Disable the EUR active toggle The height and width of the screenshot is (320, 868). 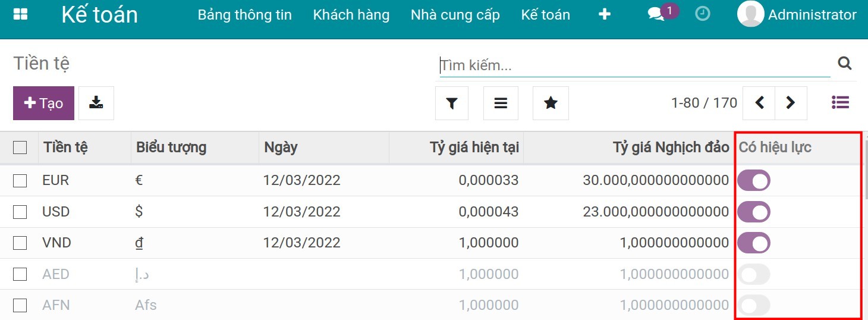pyautogui.click(x=754, y=180)
